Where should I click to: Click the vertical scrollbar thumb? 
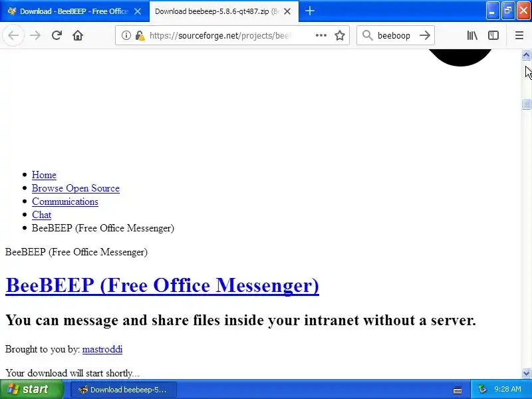(x=526, y=104)
